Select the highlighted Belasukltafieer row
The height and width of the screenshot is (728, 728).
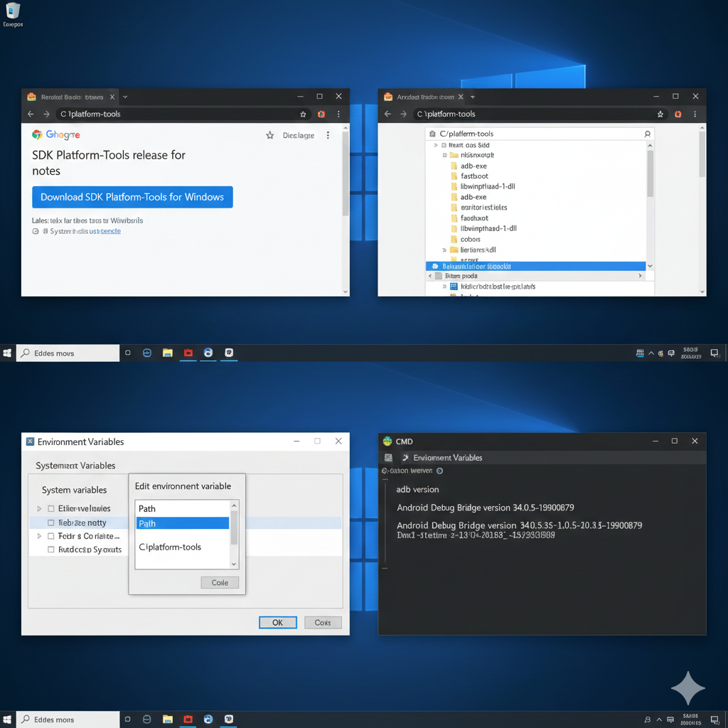pyautogui.click(x=535, y=266)
